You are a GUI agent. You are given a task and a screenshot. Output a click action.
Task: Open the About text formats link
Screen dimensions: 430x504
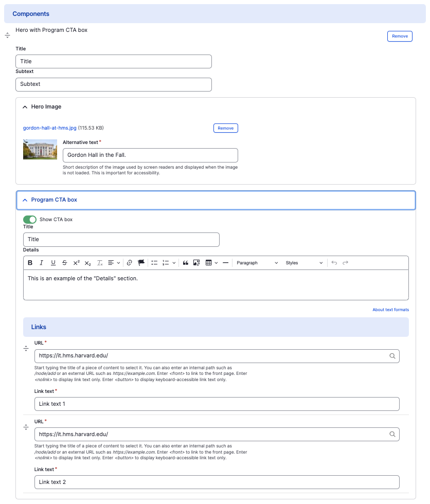[x=390, y=310]
